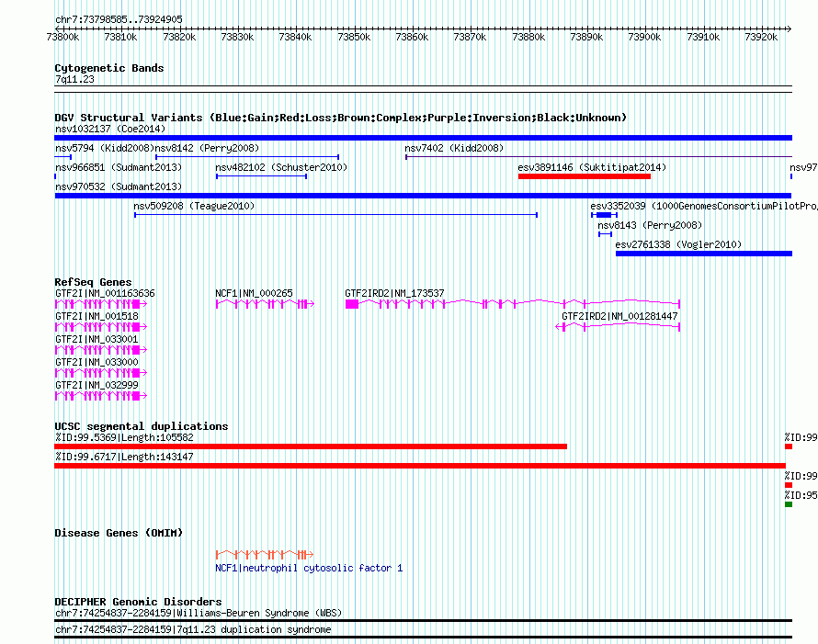
Task: Click the nsv8142 (Perry2008) variant feature
Action: point(247,157)
